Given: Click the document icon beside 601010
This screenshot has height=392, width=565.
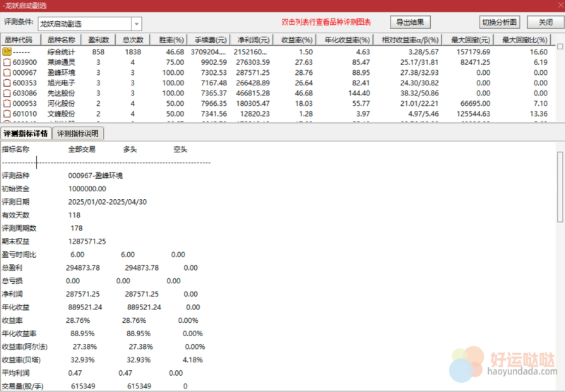Looking at the screenshot, I should 7,114.
